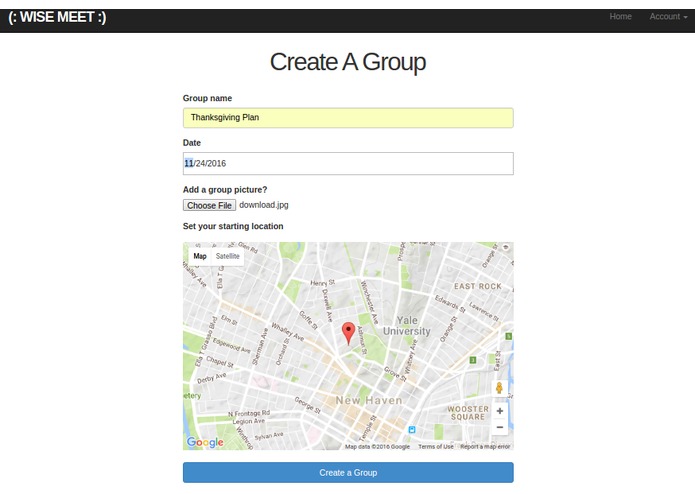Click the EAST ROCK map label

point(478,286)
